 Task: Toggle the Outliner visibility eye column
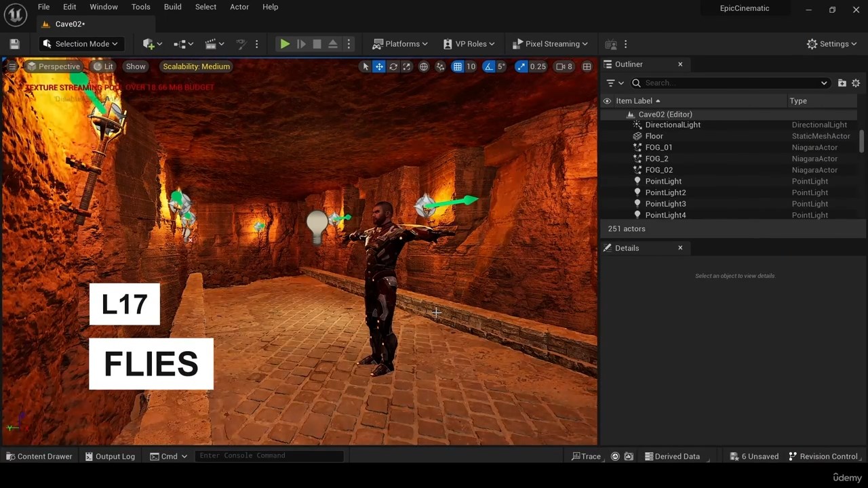click(607, 101)
